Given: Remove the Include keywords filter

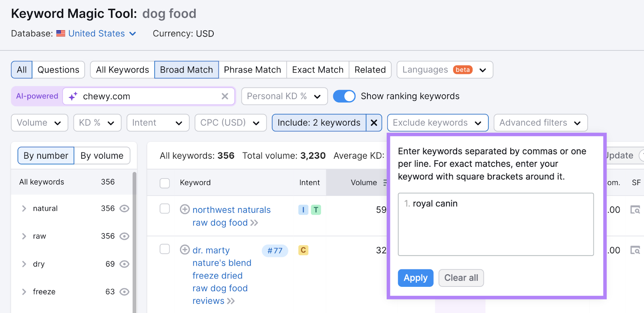Looking at the screenshot, I should [374, 123].
